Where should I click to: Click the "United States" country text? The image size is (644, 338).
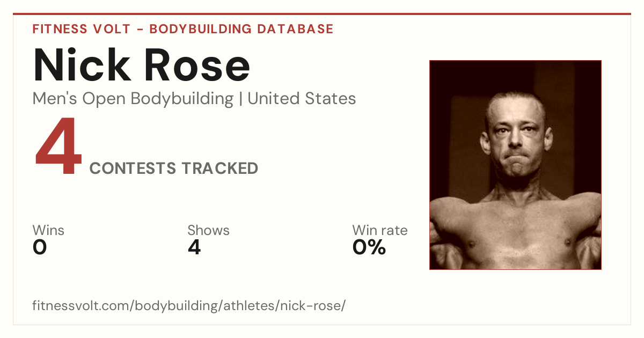302,99
